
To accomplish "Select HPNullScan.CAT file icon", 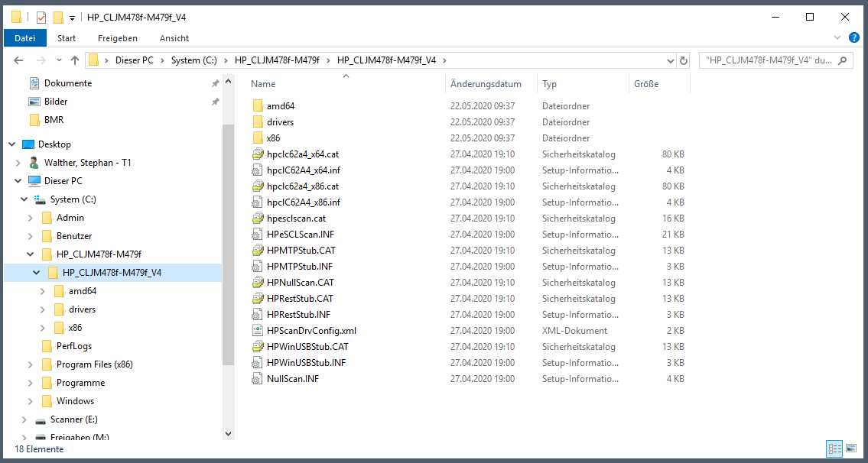I will click(x=258, y=282).
